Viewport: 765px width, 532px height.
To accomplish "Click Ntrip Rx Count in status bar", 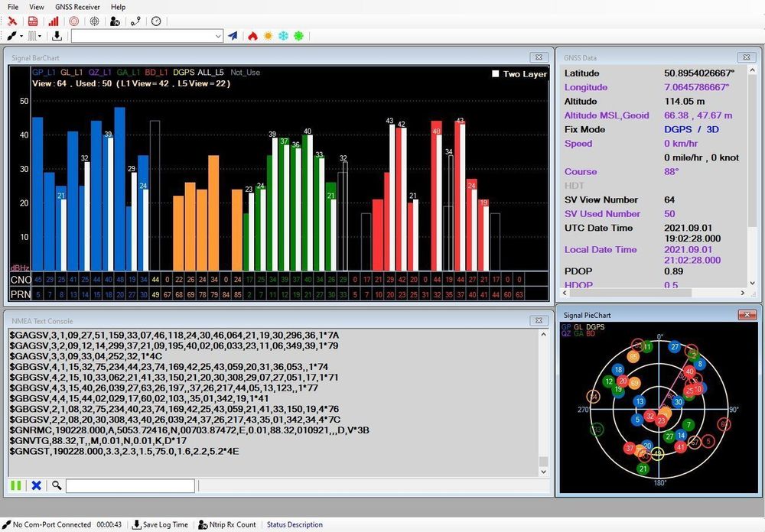I will (x=227, y=524).
